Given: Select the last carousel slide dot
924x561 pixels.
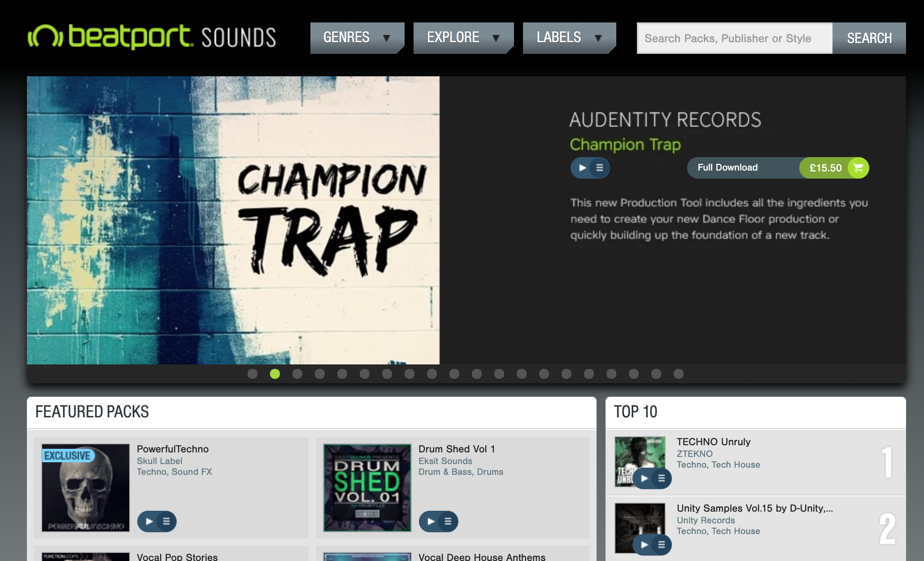Looking at the screenshot, I should (679, 374).
